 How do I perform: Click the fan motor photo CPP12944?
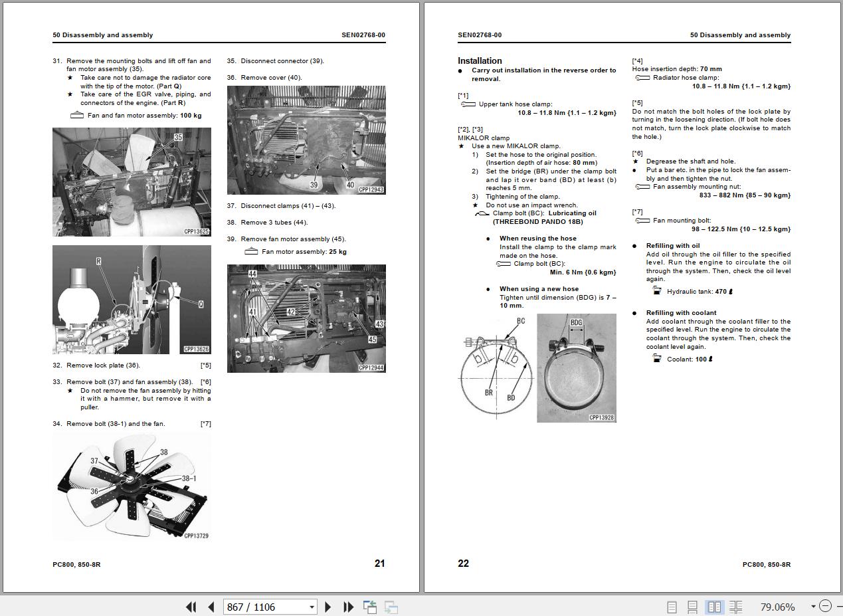click(306, 318)
